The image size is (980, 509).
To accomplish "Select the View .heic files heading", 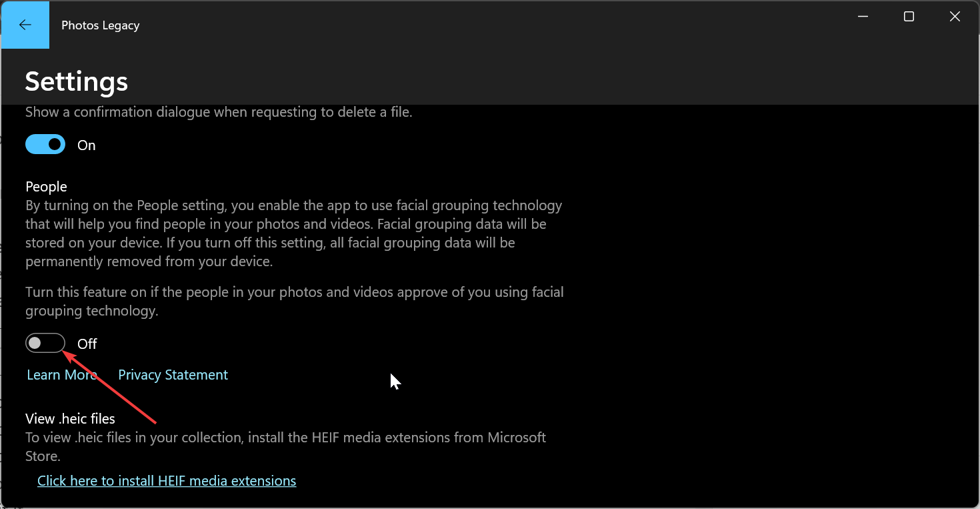I will tap(70, 419).
